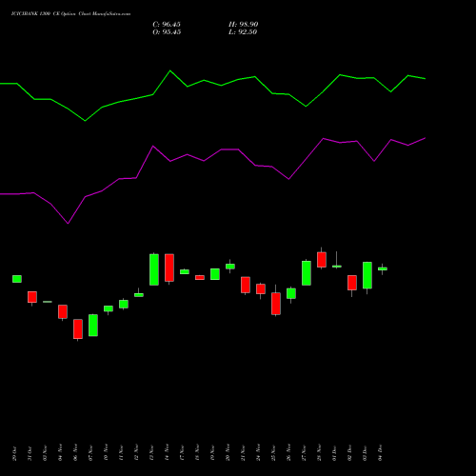The height and width of the screenshot is (476, 476).
Task: Select the green candle for 03 Dec
Action: [367, 275]
